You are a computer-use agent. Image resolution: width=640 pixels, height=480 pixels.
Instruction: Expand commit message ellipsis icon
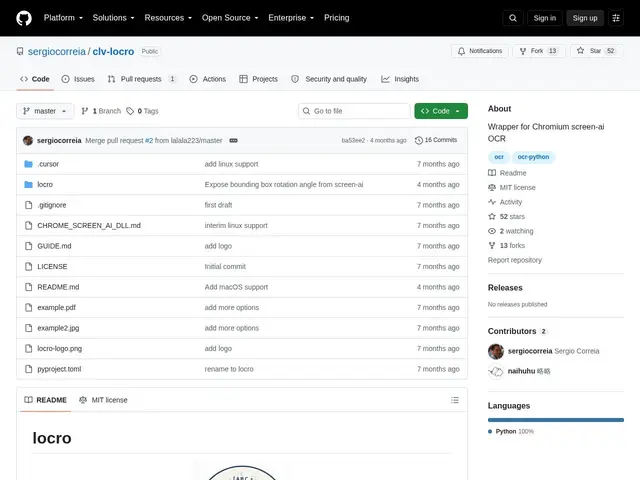pos(233,140)
